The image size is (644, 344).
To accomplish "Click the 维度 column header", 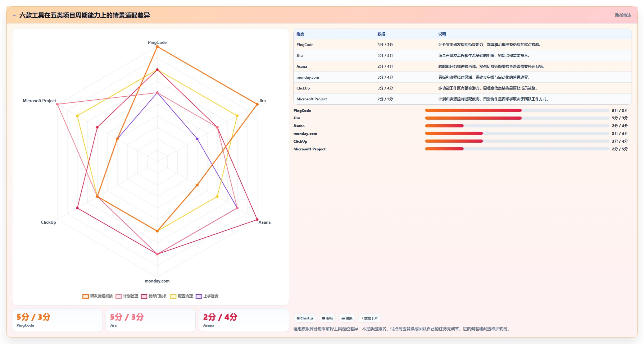I will click(x=300, y=34).
